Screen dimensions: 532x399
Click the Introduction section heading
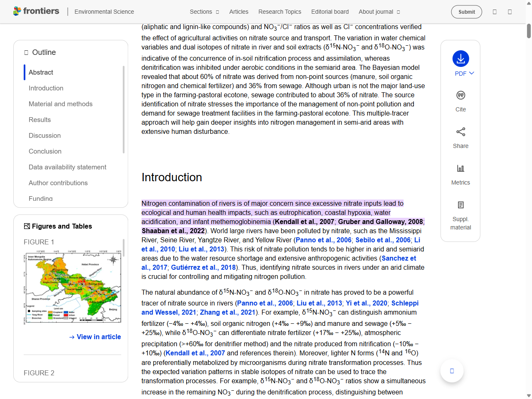(x=172, y=177)
